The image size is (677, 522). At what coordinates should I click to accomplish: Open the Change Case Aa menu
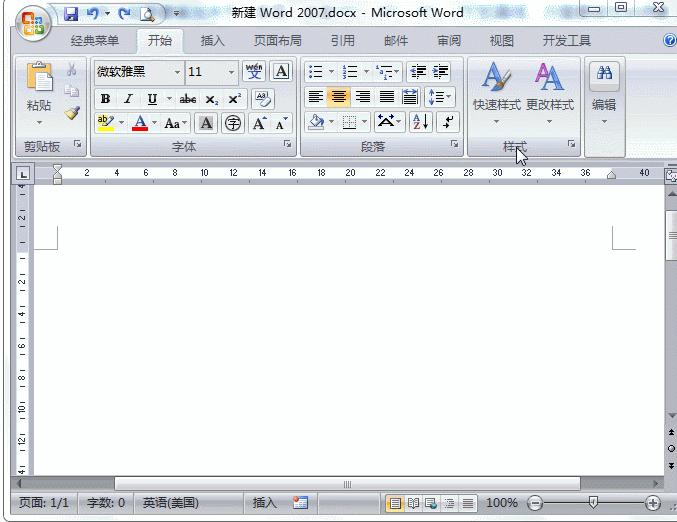click(175, 123)
